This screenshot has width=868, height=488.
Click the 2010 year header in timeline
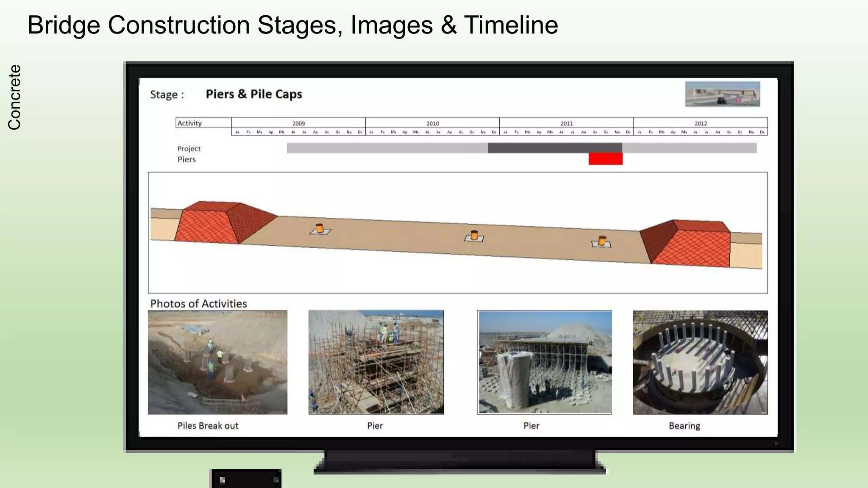point(432,123)
